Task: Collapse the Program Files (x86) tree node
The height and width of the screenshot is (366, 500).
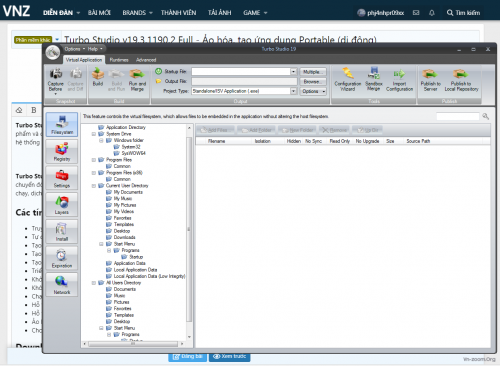Action: pyautogui.click(x=94, y=173)
